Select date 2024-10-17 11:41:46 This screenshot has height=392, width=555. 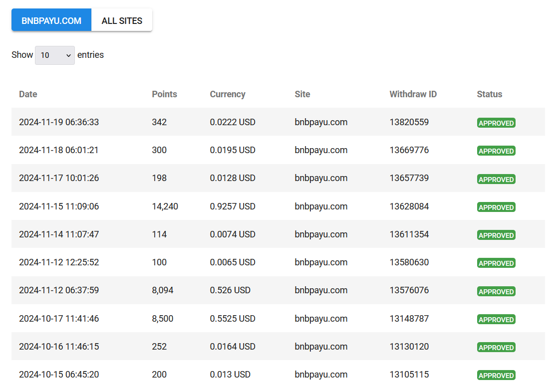click(x=59, y=318)
